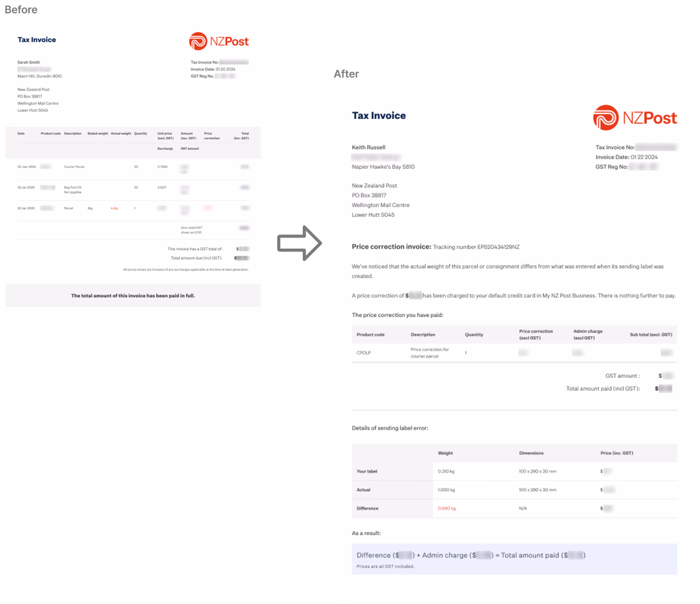This screenshot has width=700, height=604.
Task: Click the 'As a result:' heading
Action: pos(366,533)
